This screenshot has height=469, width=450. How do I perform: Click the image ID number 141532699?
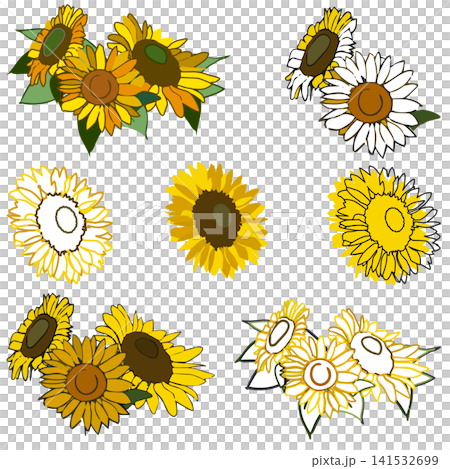pyautogui.click(x=405, y=461)
